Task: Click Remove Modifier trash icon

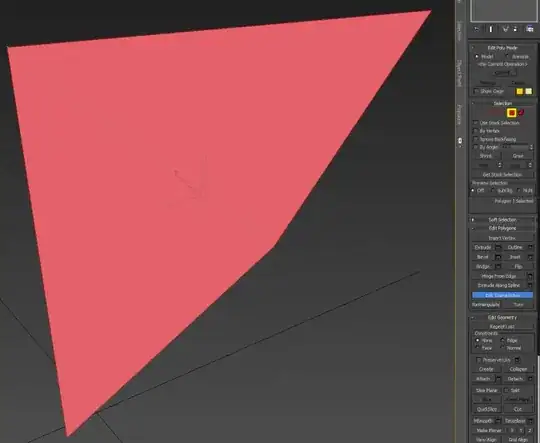Action: [x=516, y=30]
